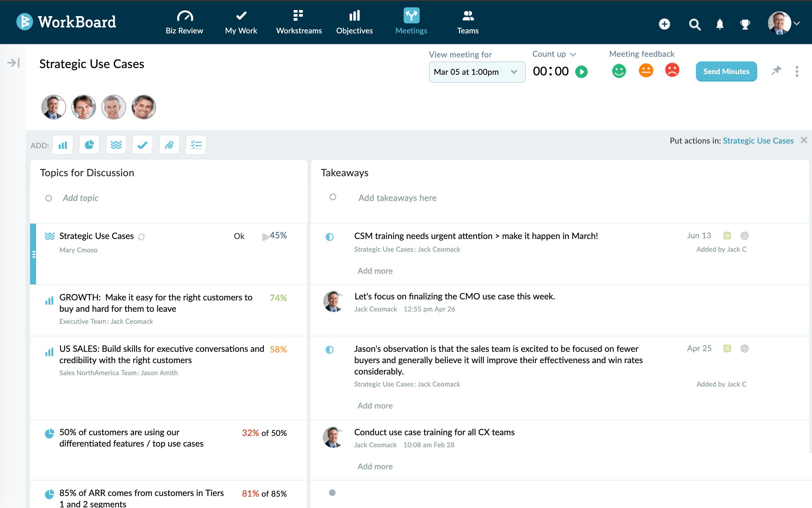Give positive meeting feedback with the green smiley

pos(619,71)
